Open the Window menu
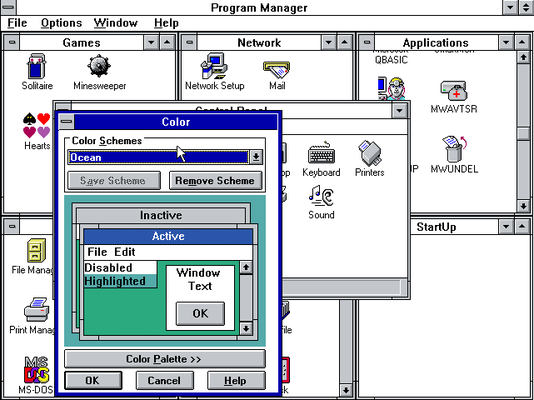This screenshot has height=400, width=534. point(116,23)
